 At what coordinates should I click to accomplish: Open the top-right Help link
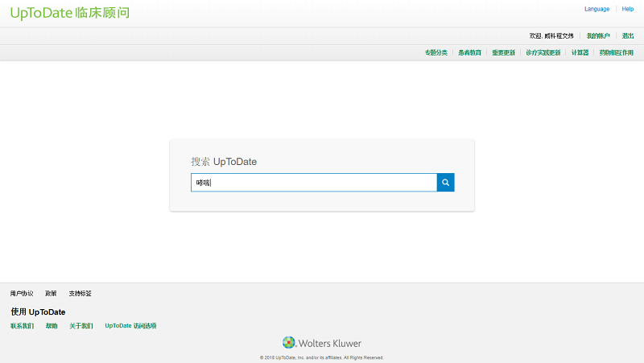pos(628,9)
